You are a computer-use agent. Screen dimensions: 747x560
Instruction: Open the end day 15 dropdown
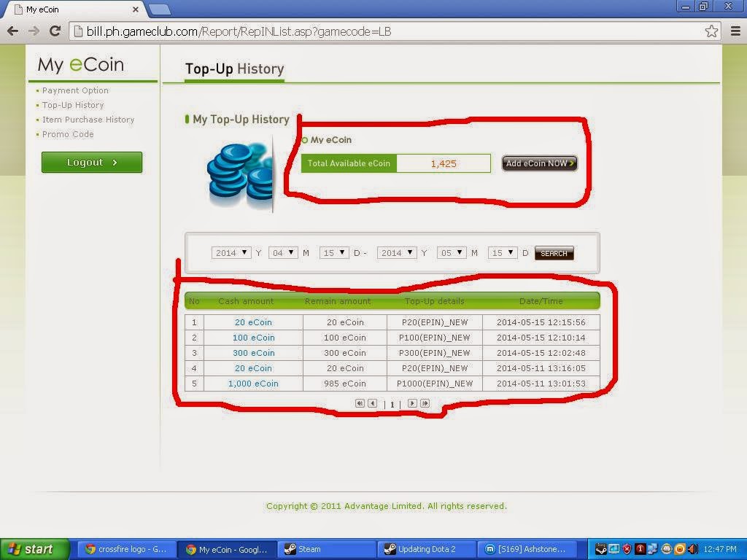503,253
